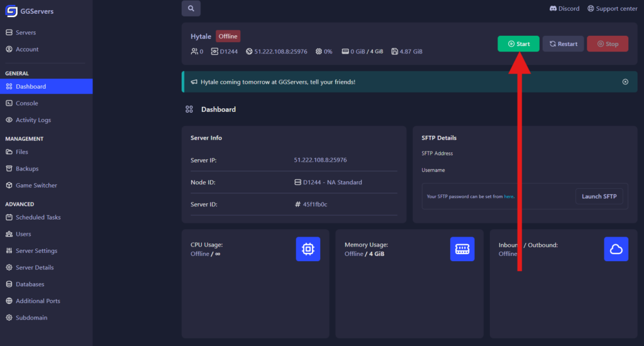Click the Server ID 45f1fb0c value
Viewport: 644px width, 346px height.
point(311,204)
